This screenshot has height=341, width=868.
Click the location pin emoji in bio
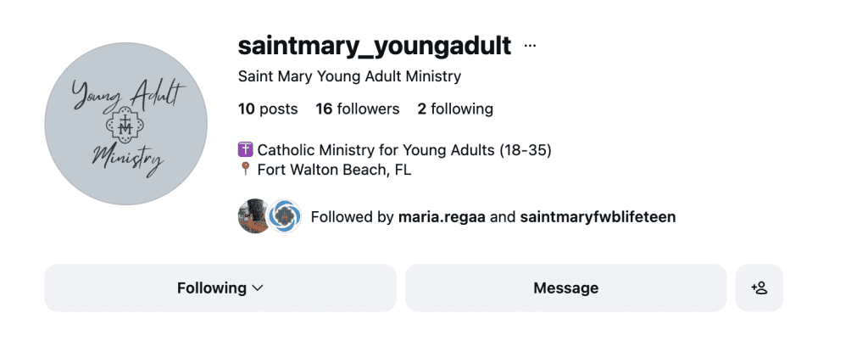click(246, 170)
